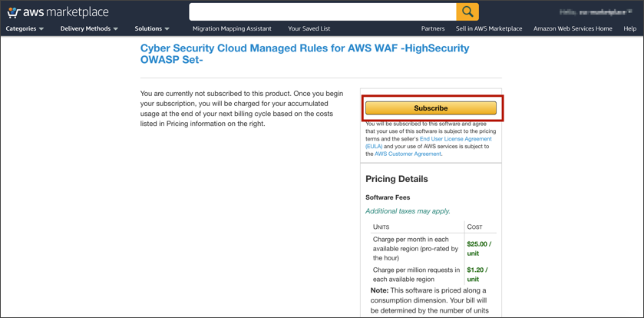Navigate to Amazon Web Services Home
Viewport: 644px width, 318px height.
click(573, 28)
